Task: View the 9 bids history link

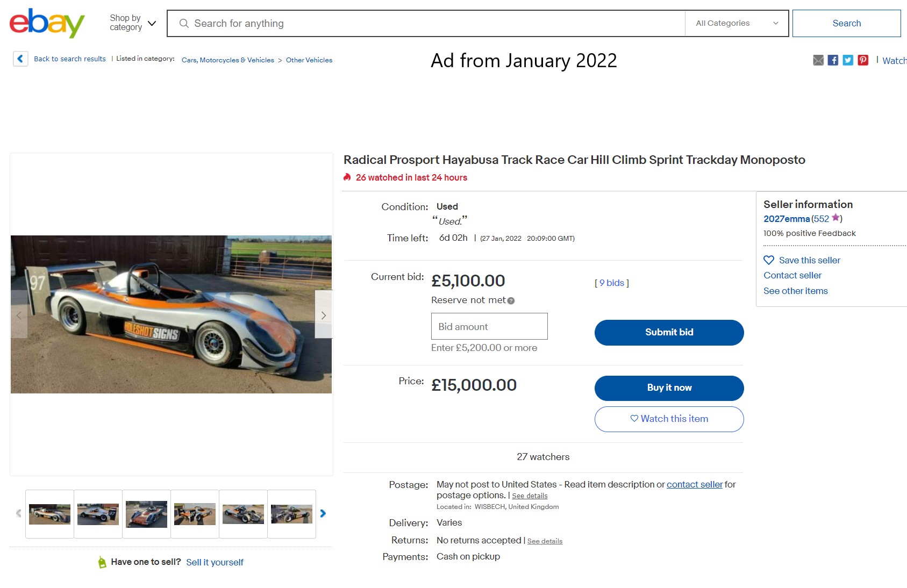Action: (612, 283)
